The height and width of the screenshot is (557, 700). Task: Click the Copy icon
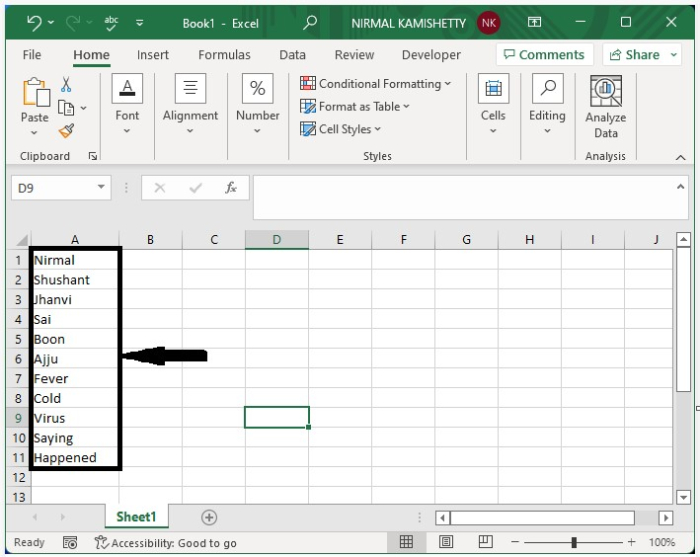(66, 108)
